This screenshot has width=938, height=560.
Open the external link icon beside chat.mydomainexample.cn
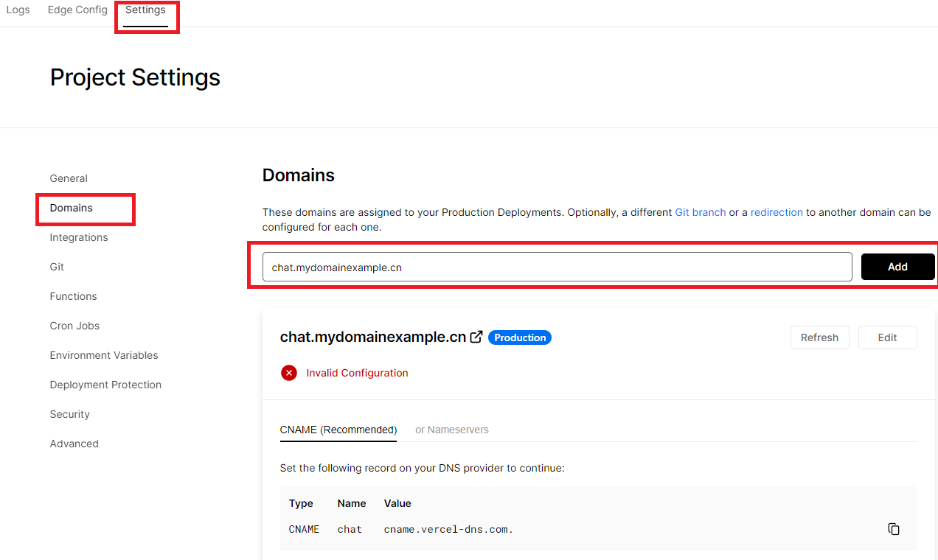coord(477,337)
